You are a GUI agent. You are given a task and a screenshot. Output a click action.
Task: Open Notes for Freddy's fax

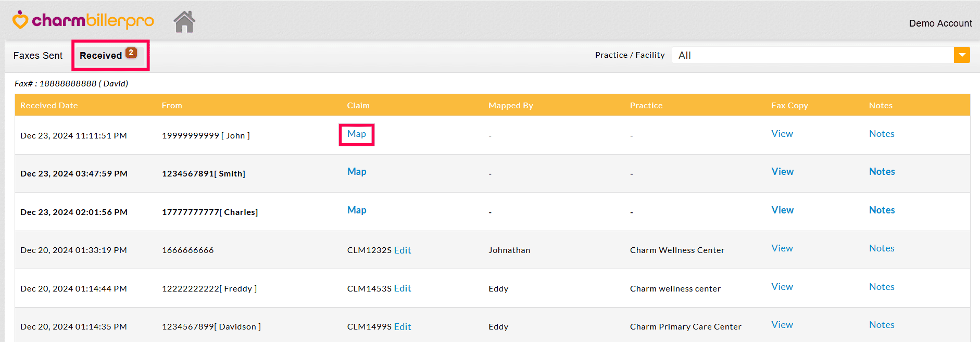(x=882, y=287)
